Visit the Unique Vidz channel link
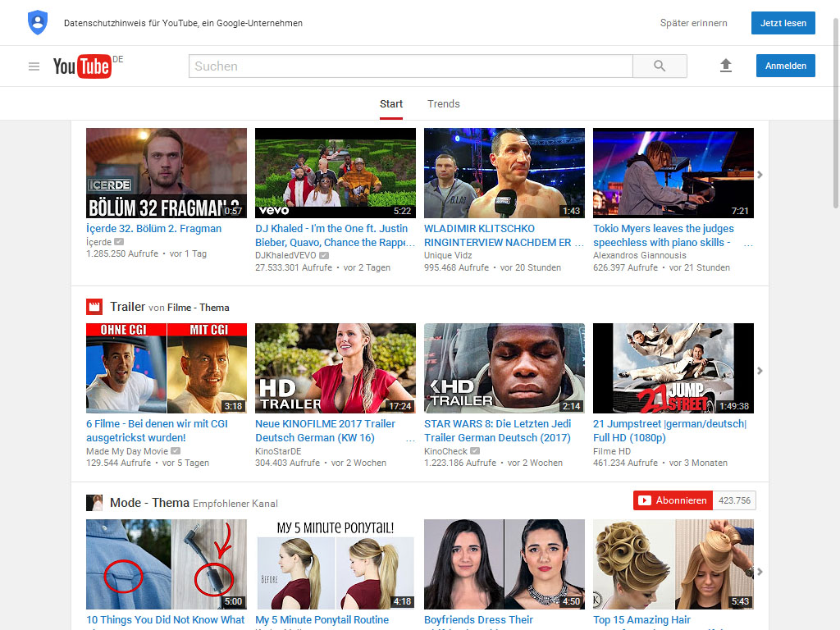This screenshot has width=840, height=630. (x=448, y=256)
